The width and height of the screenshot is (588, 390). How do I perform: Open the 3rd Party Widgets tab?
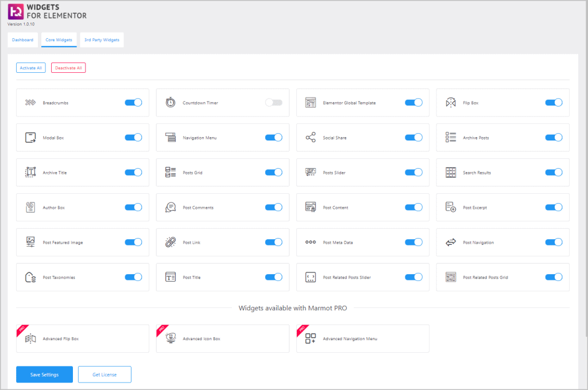click(102, 40)
